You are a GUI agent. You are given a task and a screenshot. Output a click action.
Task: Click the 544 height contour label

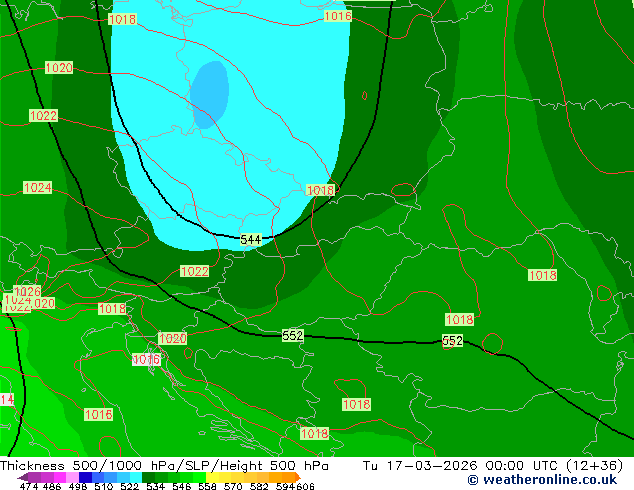(251, 239)
